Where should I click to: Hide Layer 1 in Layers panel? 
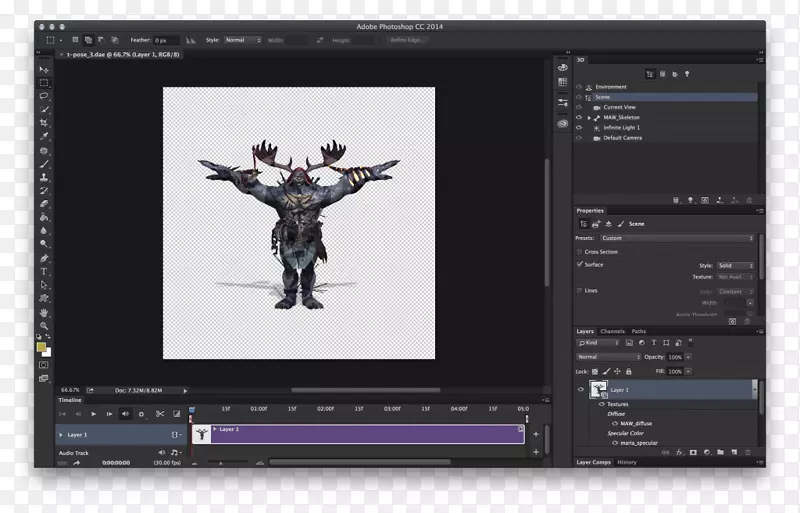[x=581, y=389]
